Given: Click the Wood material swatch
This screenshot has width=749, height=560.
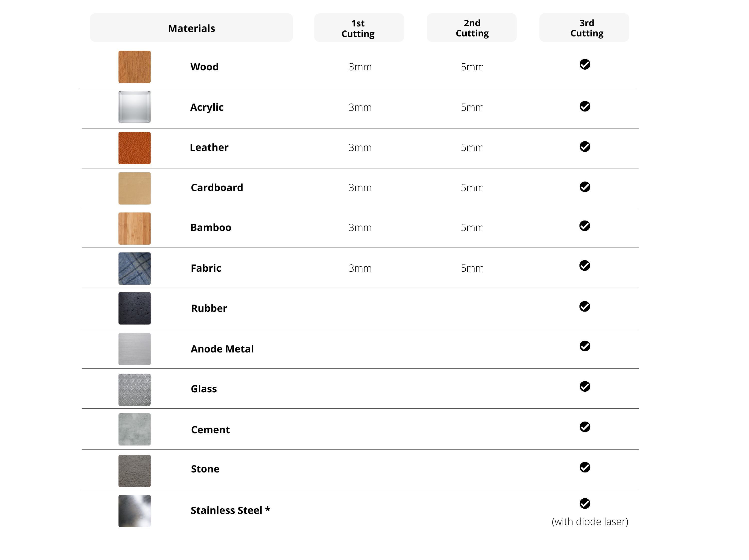Looking at the screenshot, I should coord(134,67).
